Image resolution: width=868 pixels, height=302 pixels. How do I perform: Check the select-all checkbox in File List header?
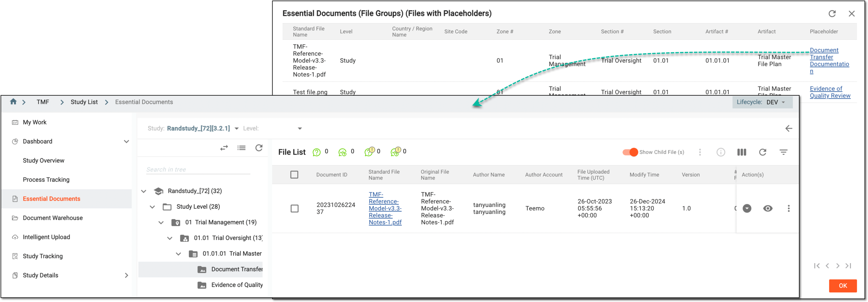[294, 175]
